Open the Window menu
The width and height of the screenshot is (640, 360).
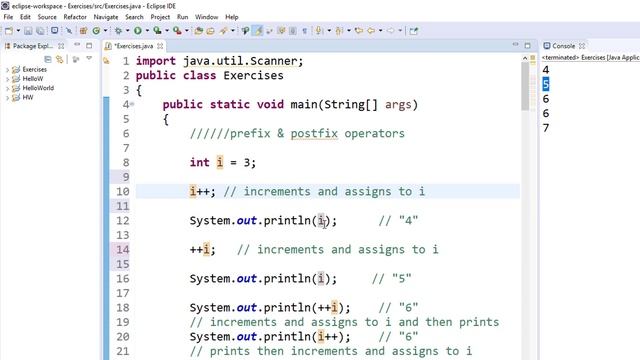click(x=207, y=17)
